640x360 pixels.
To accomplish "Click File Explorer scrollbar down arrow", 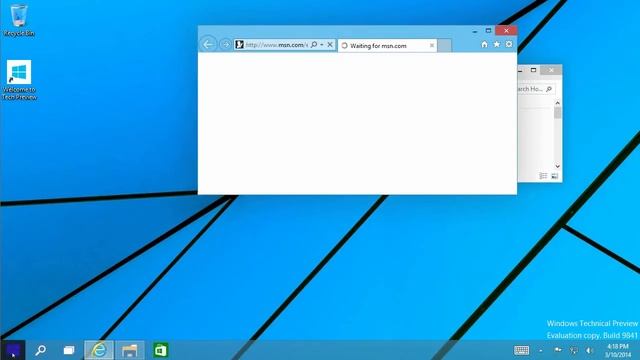I will [558, 166].
